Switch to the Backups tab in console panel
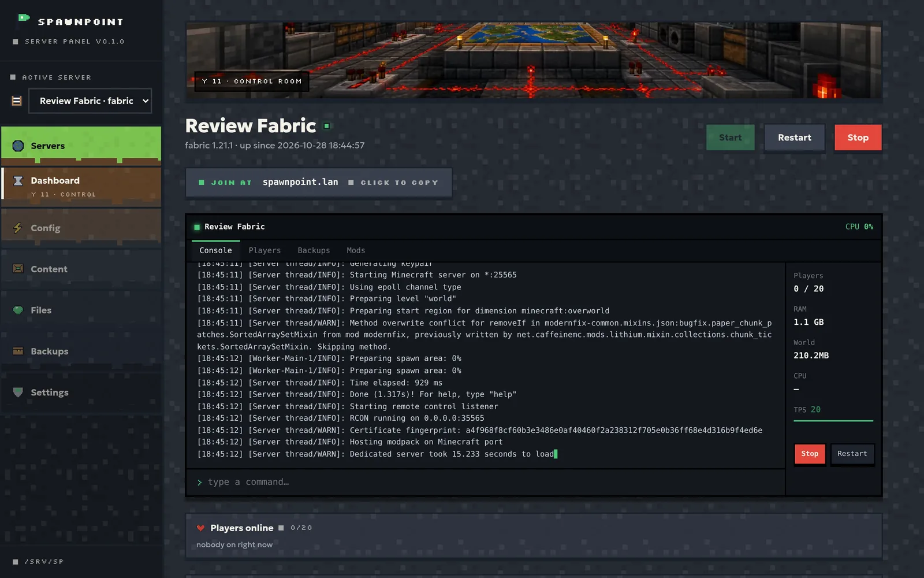Viewport: 924px width, 578px height. coord(314,250)
